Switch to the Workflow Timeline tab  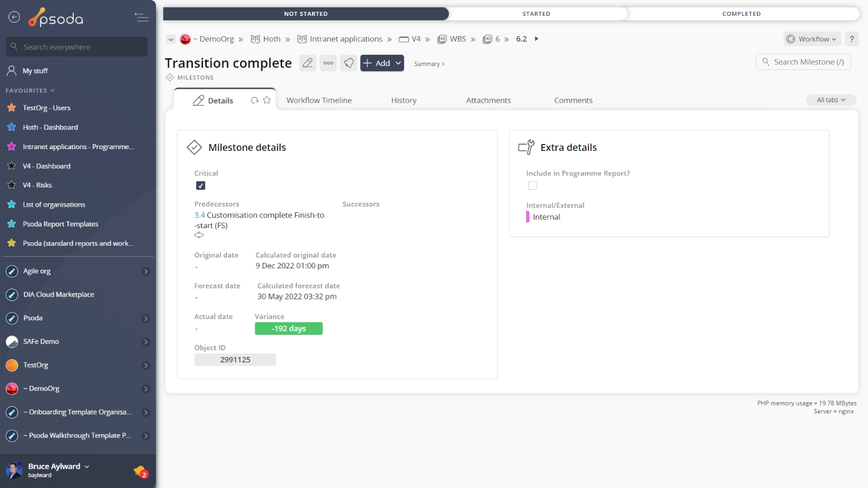(319, 100)
